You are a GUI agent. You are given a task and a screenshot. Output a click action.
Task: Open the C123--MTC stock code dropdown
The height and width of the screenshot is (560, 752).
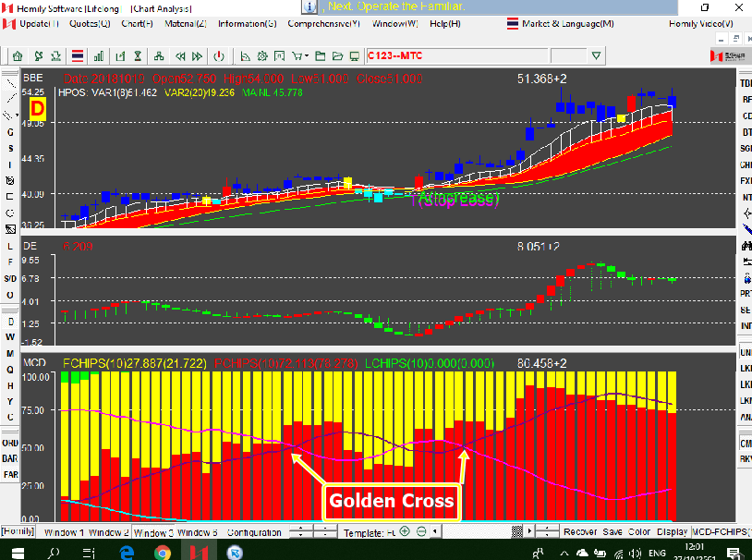(596, 55)
